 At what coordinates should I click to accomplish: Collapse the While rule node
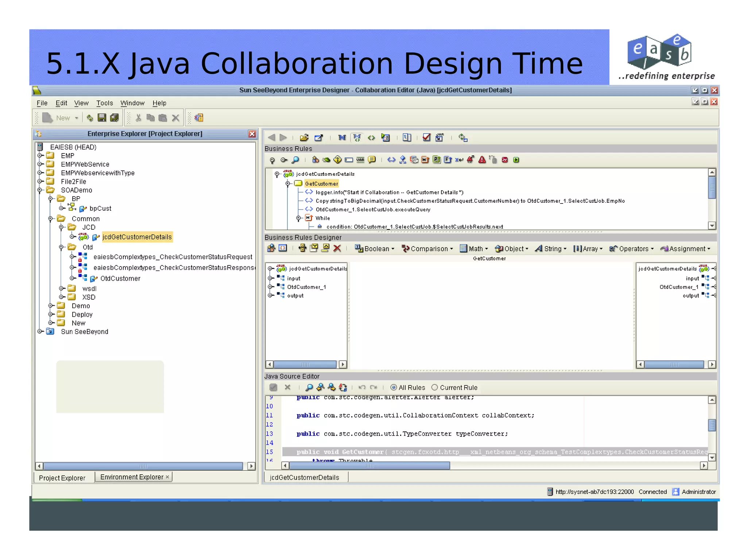(x=298, y=218)
